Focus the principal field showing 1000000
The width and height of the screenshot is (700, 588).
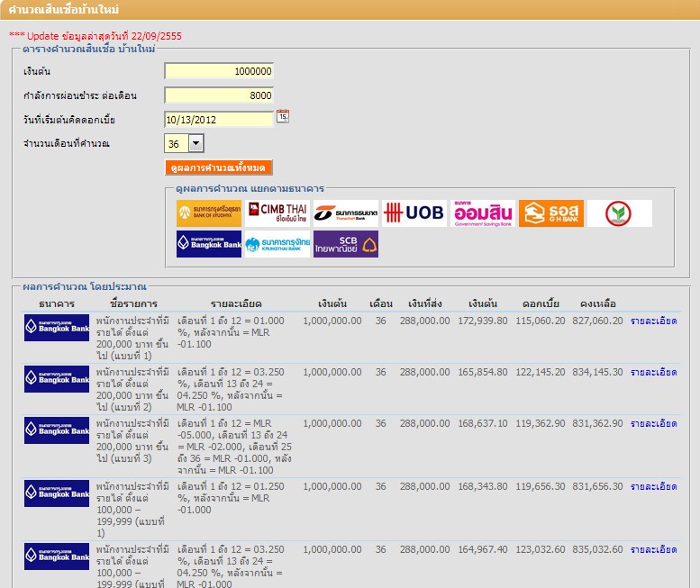click(x=219, y=71)
